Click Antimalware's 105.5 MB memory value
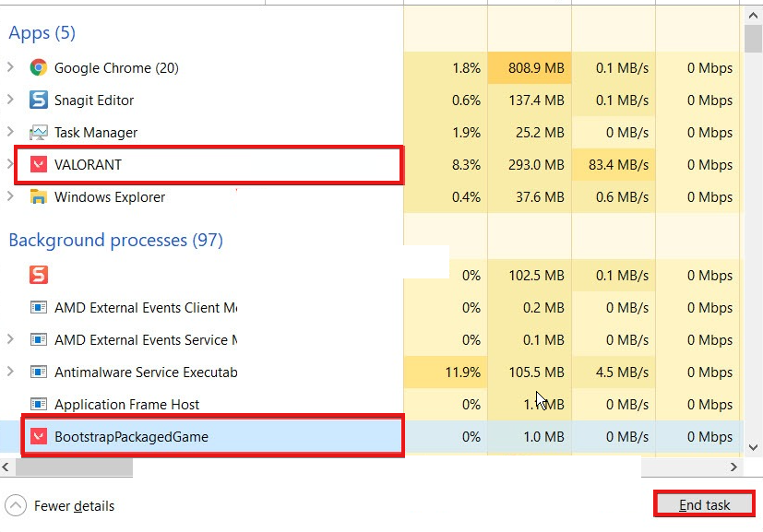 (536, 372)
